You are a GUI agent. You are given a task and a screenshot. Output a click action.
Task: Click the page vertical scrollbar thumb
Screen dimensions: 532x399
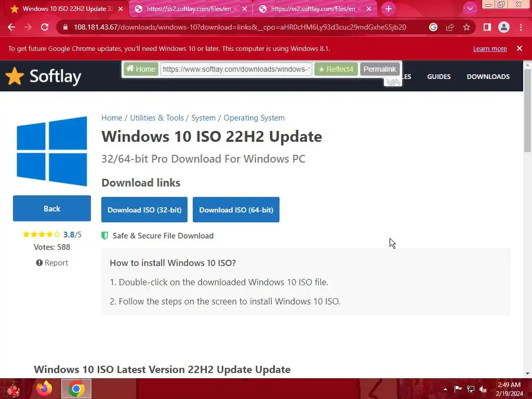[528, 110]
